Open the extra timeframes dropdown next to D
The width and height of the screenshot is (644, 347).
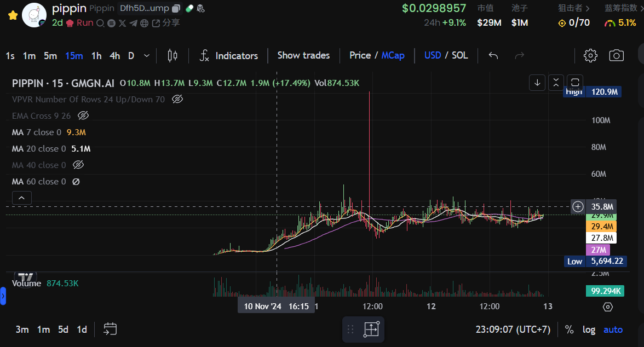coord(146,55)
